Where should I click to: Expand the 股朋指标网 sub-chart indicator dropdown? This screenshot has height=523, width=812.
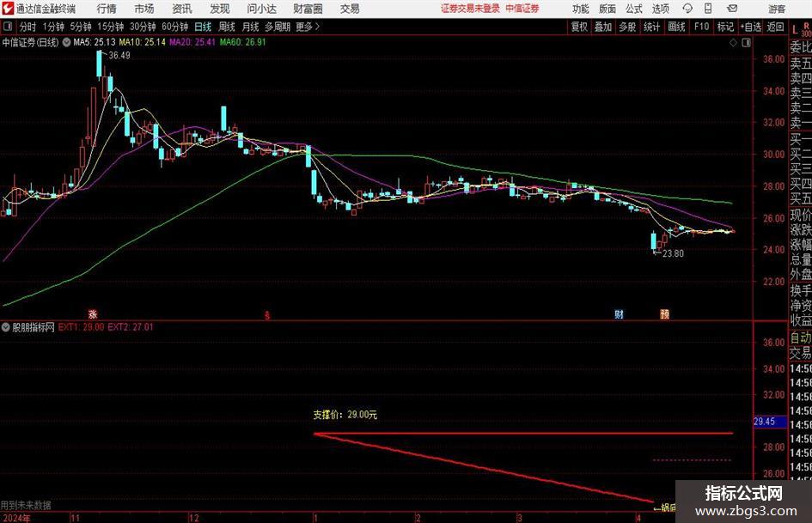(5, 327)
